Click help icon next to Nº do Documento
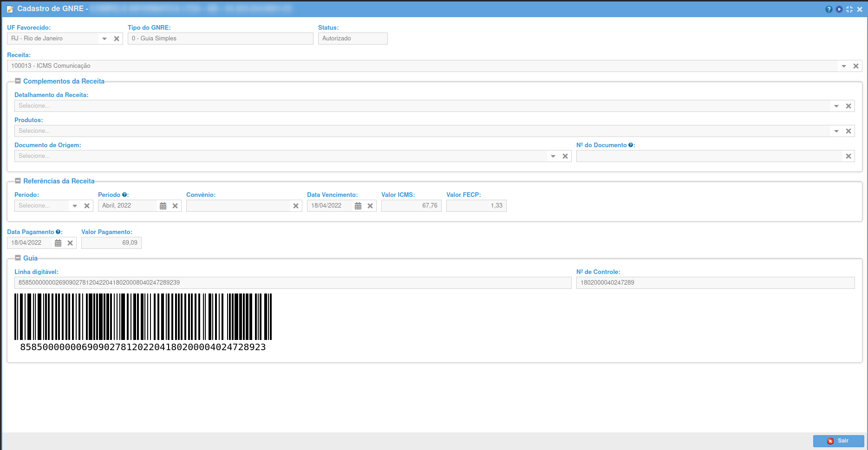 point(631,145)
